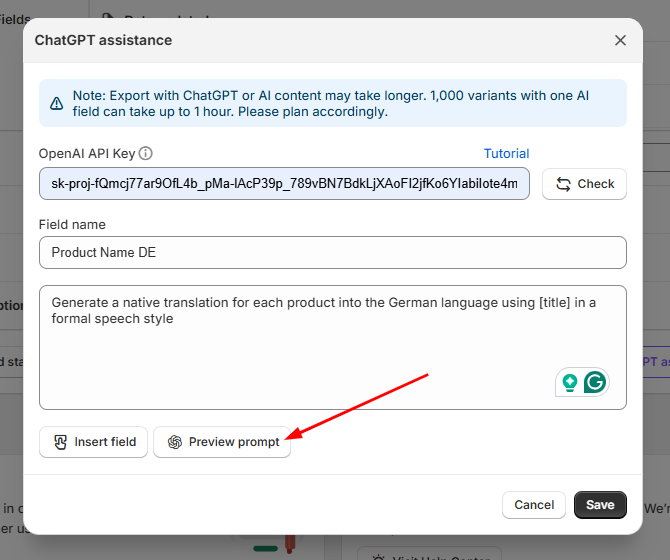Viewport: 670px width, 560px height.
Task: Close the ChatGPT assistance dialog
Action: (x=620, y=40)
